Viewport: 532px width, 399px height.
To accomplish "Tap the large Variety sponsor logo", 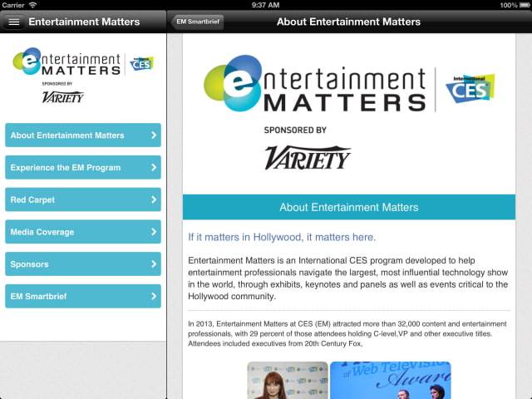I will [308, 157].
